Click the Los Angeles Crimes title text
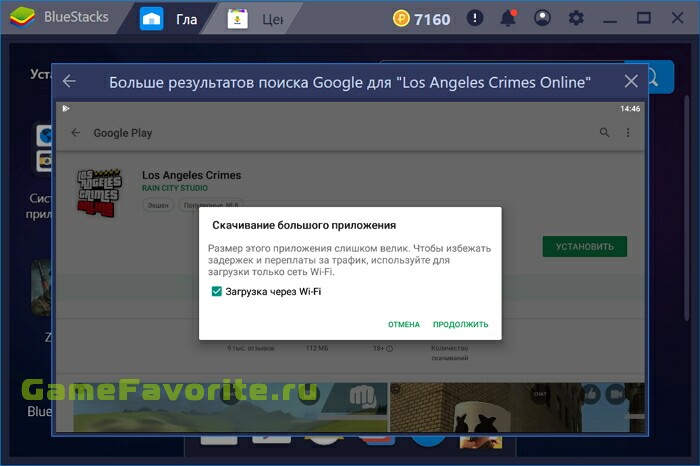Screen dimensions: 700x466 (x=191, y=175)
